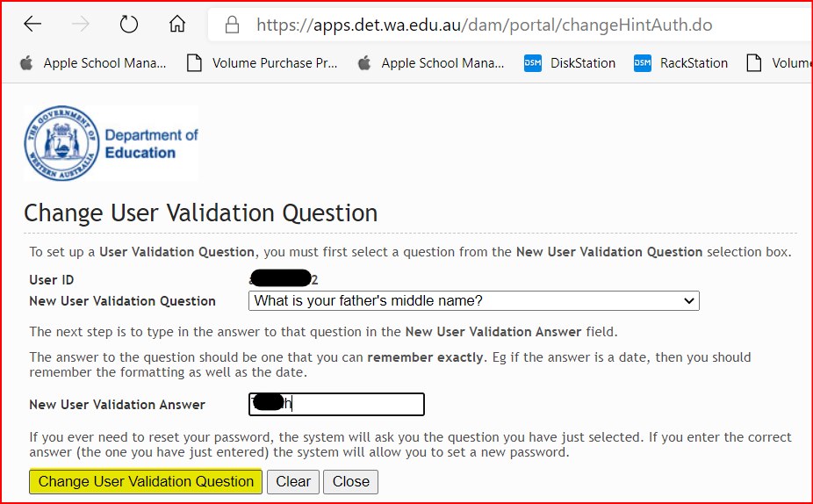Open the DiskStation bookmark
This screenshot has height=504, width=813.
coord(570,63)
